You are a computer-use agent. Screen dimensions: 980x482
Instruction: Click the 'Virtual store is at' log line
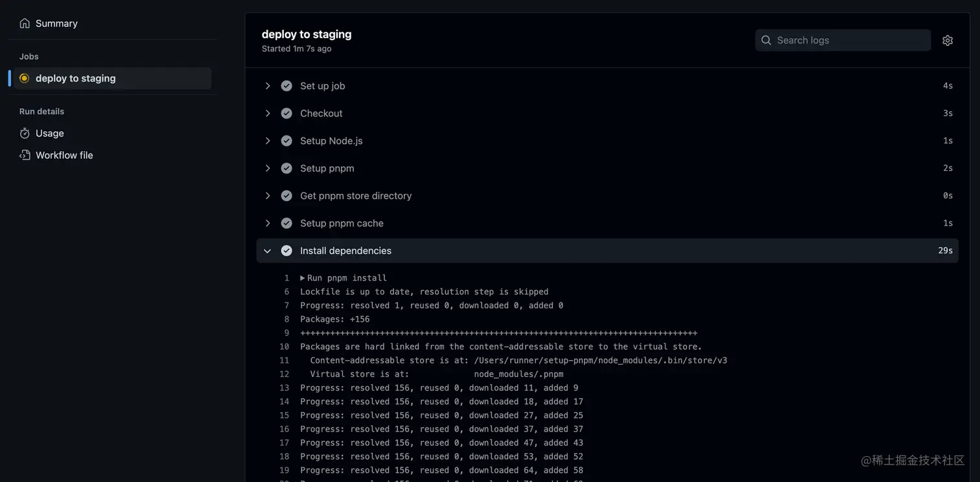pos(436,374)
